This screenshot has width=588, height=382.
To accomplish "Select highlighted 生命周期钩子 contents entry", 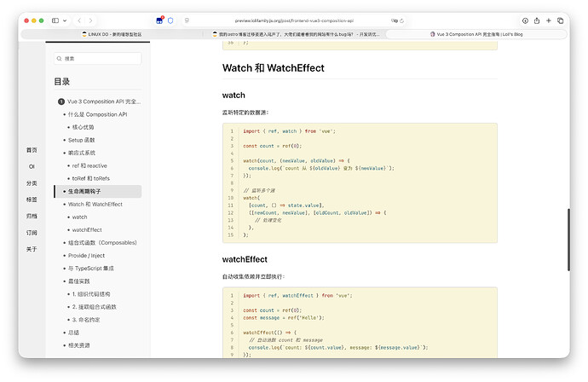I will pos(98,191).
